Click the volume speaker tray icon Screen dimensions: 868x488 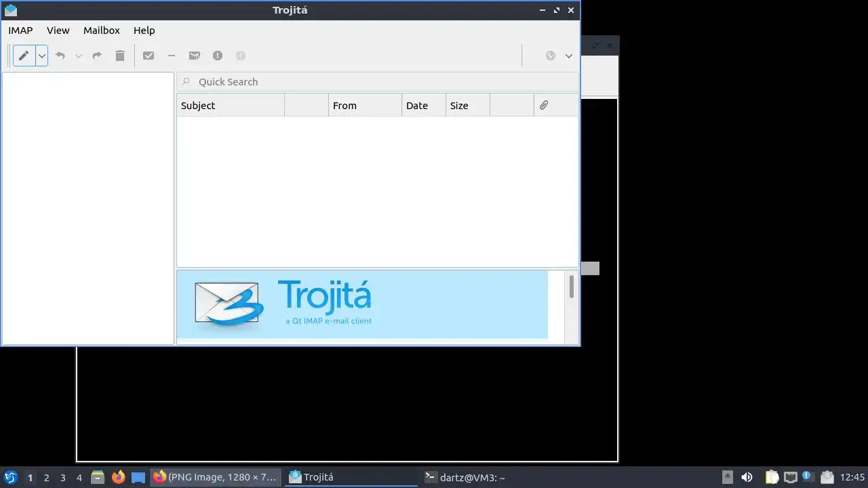[x=747, y=477]
